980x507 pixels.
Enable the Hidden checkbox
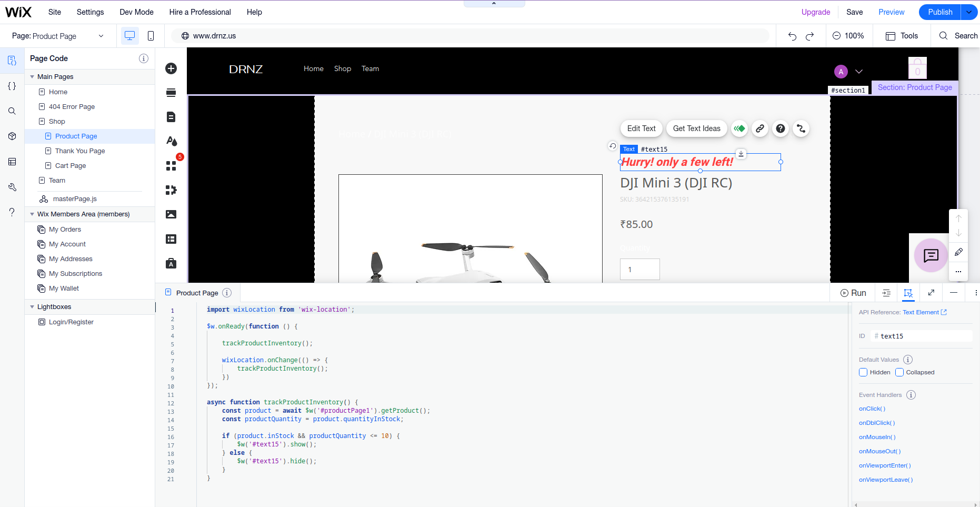coord(863,372)
